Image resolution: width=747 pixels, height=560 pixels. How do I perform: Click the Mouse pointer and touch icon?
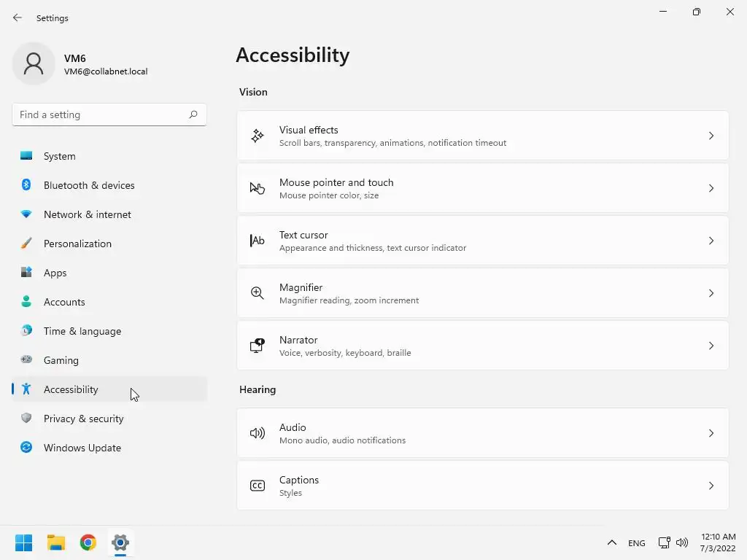pos(258,188)
